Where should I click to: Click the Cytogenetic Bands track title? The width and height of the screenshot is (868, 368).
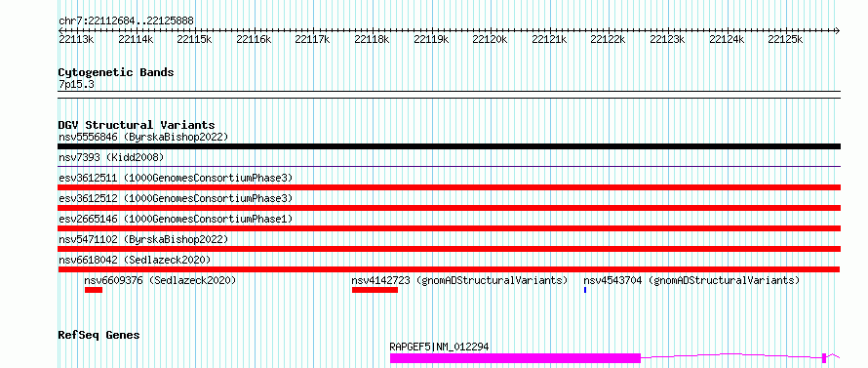click(116, 72)
